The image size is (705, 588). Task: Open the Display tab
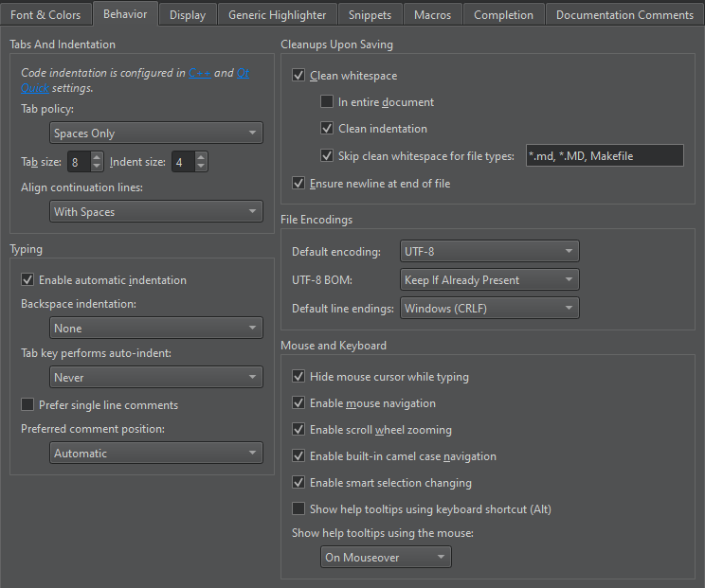(187, 14)
